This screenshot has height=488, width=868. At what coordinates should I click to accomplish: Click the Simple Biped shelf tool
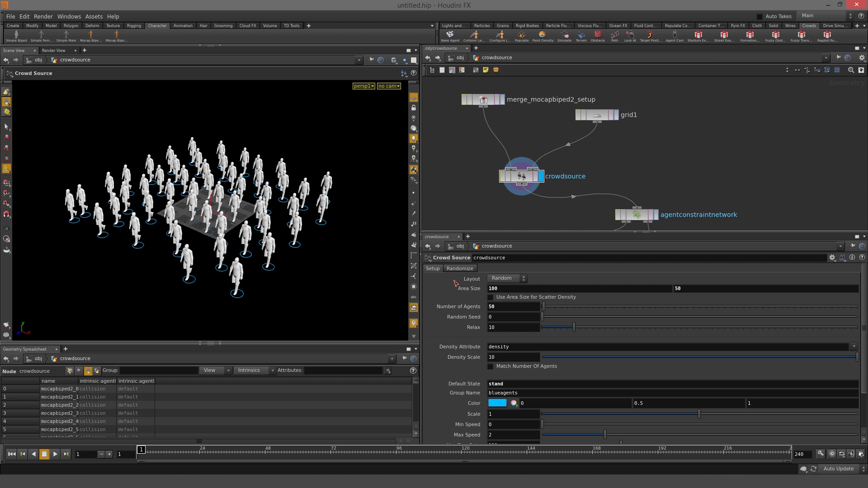point(16,36)
